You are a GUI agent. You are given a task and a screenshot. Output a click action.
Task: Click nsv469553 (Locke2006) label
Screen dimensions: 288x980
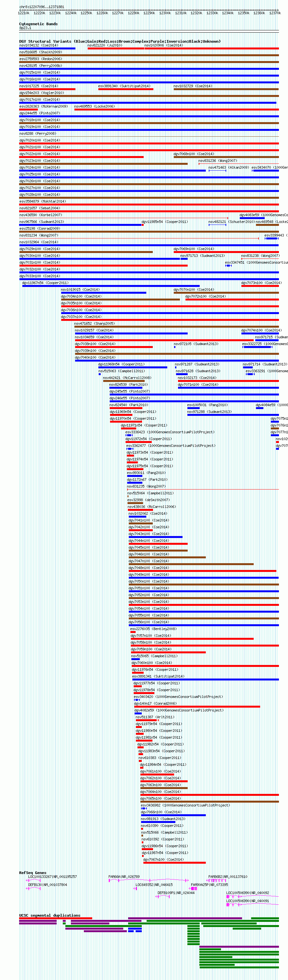click(x=94, y=107)
